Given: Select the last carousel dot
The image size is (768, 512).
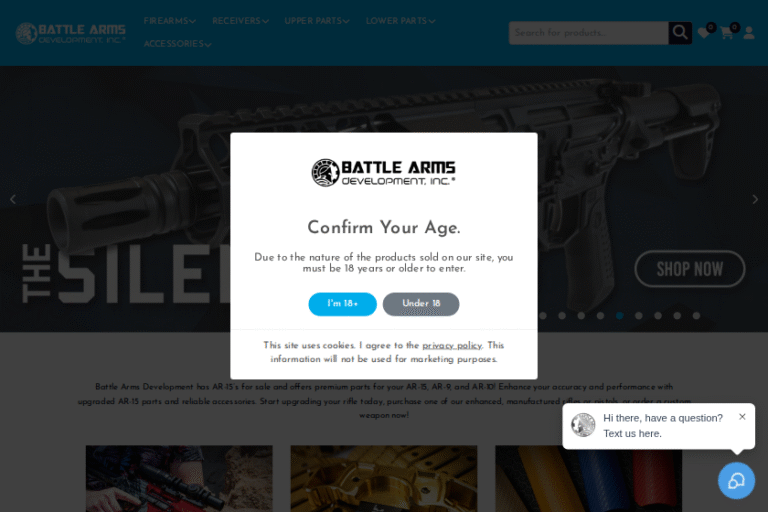Looking at the screenshot, I should click(x=696, y=316).
